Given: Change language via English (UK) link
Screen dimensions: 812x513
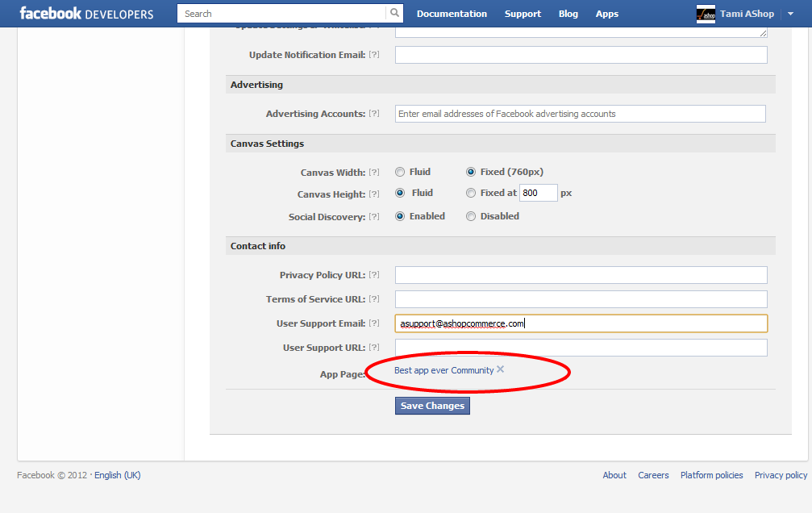Looking at the screenshot, I should click(117, 475).
